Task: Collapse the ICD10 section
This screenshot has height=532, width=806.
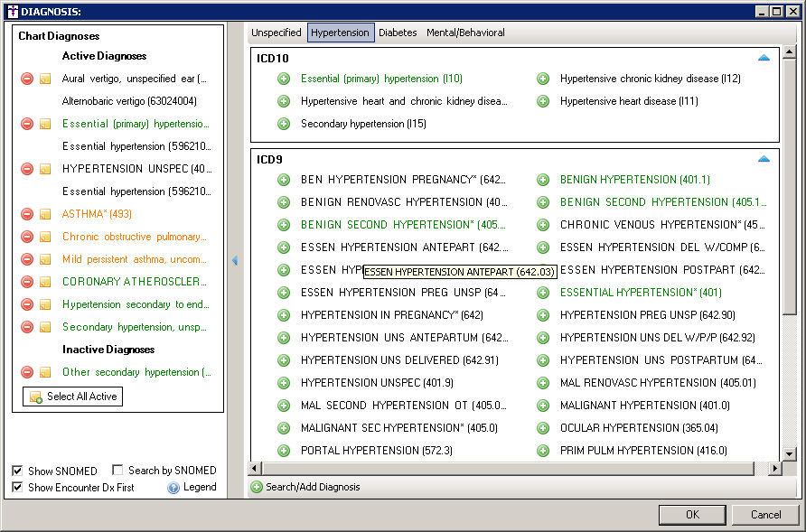Action: pos(764,58)
